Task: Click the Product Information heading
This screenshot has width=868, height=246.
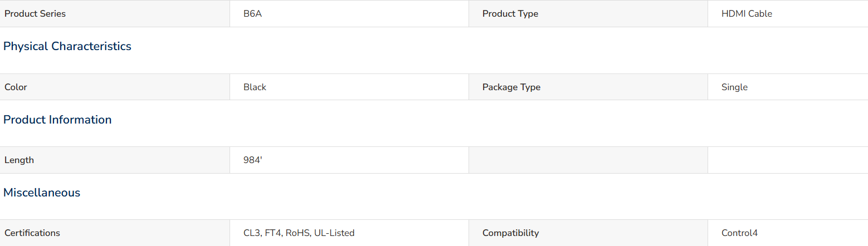Action: pyautogui.click(x=57, y=120)
